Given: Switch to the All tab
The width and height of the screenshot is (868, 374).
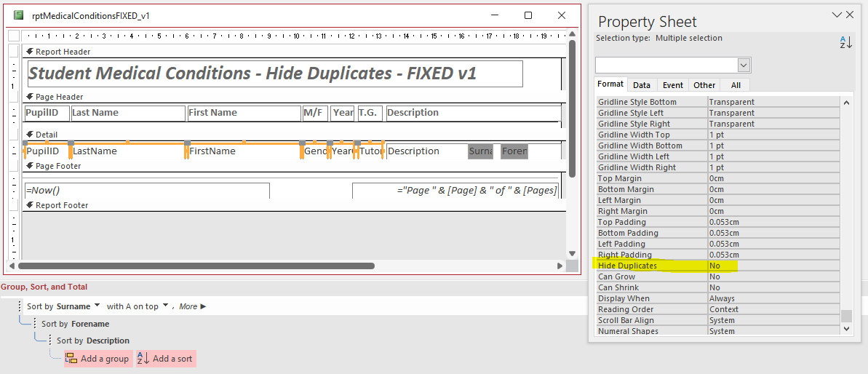Looking at the screenshot, I should pos(735,85).
